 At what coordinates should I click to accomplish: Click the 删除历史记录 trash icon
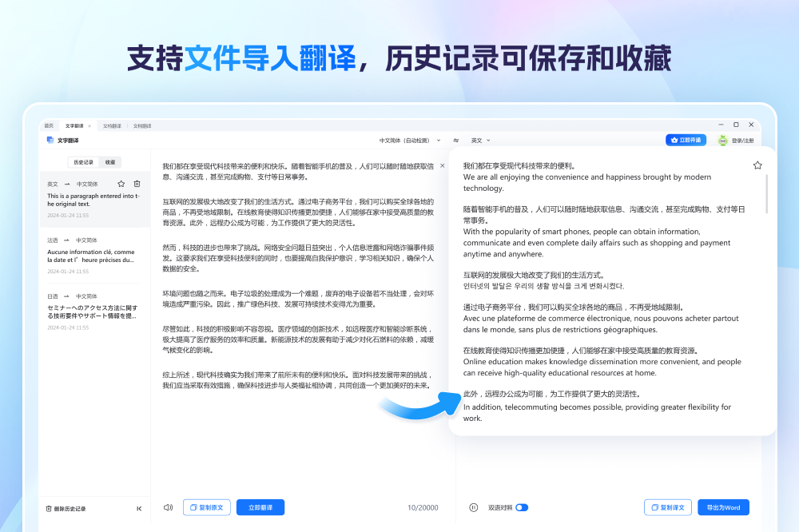(48, 507)
